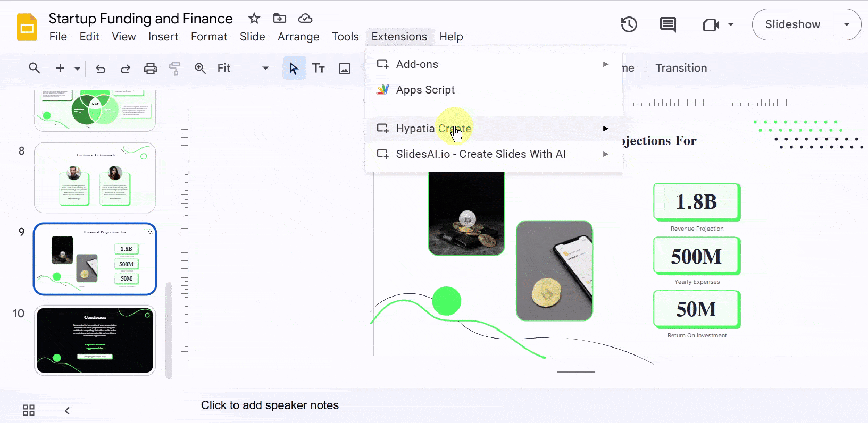Viewport: 868px width, 423px height.
Task: Click the insert image icon
Action: pyautogui.click(x=345, y=69)
